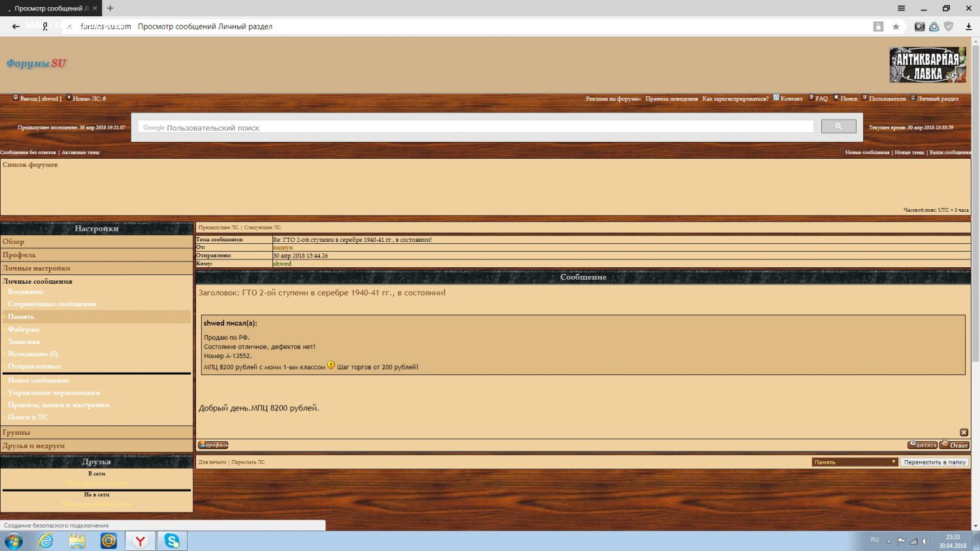Screen dimensions: 980x551
Task: Open the browser hamburger menu
Action: [x=901, y=8]
